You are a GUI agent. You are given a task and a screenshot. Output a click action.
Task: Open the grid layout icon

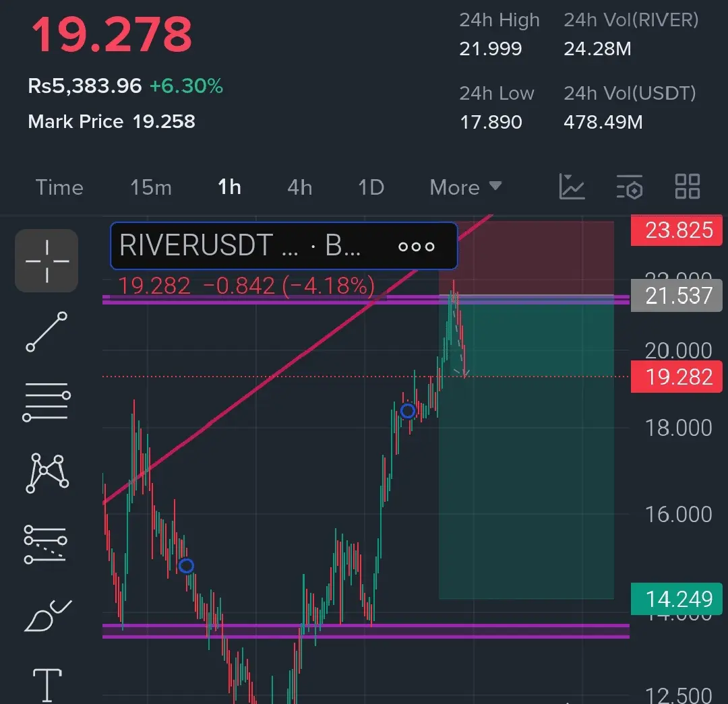[687, 187]
